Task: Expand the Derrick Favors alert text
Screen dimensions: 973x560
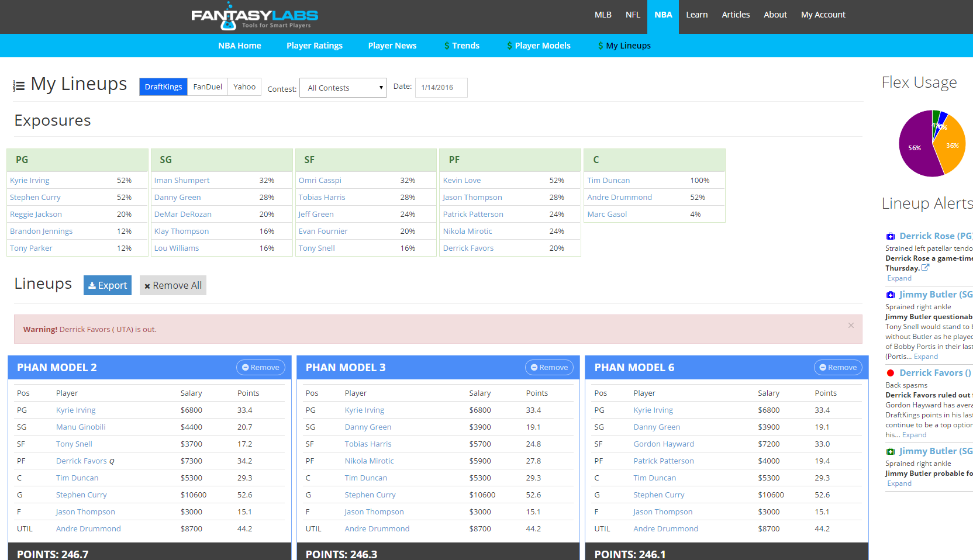Action: click(x=915, y=435)
